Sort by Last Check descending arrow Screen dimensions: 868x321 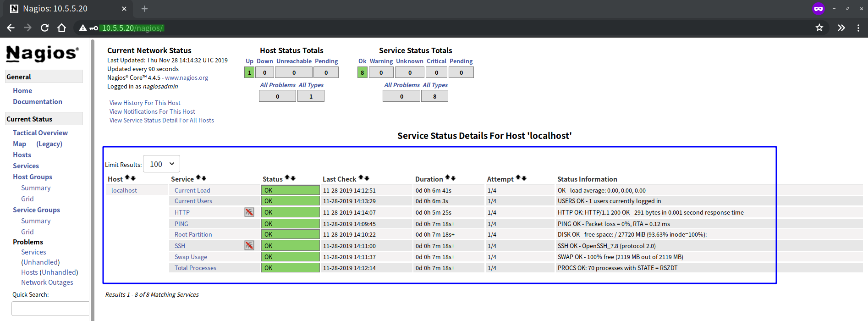coord(367,178)
